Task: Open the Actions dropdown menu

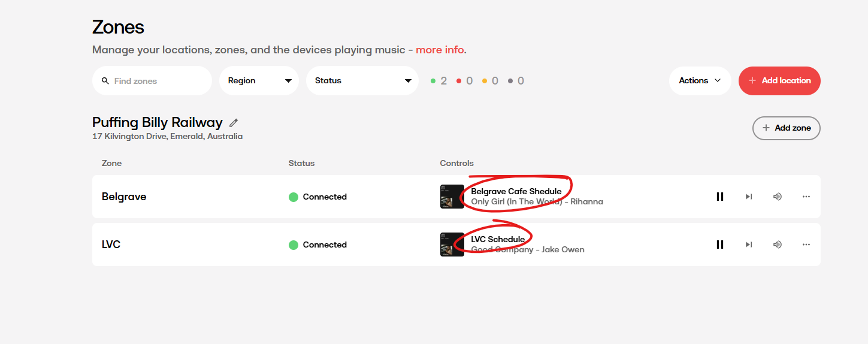Action: 700,81
